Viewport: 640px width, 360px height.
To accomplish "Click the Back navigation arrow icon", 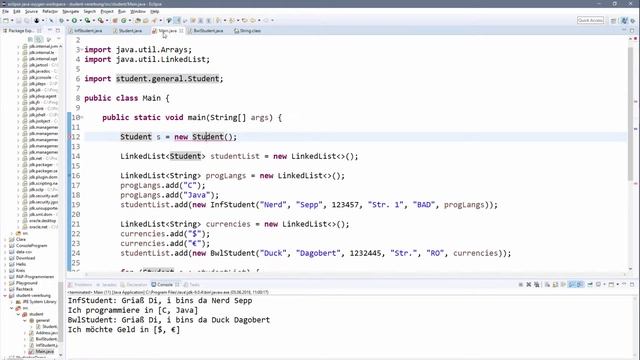I will click(x=253, y=20).
